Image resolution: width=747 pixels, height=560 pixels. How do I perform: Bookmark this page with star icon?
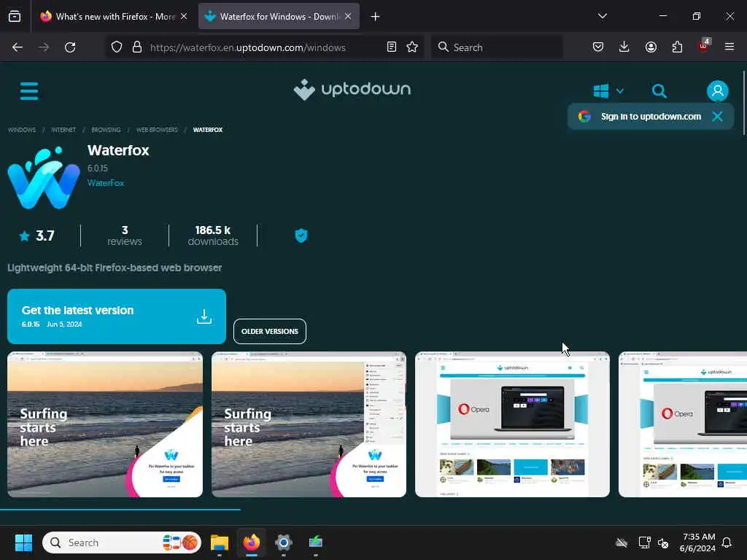coord(412,47)
